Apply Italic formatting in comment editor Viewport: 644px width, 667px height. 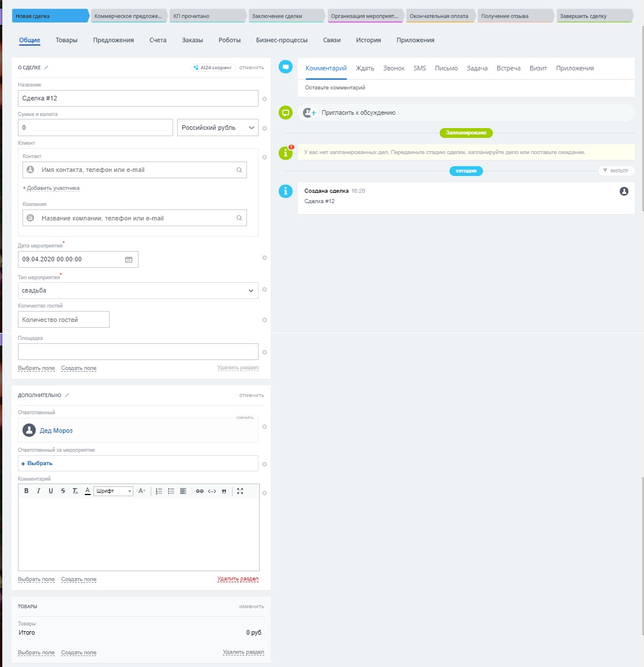click(x=38, y=491)
